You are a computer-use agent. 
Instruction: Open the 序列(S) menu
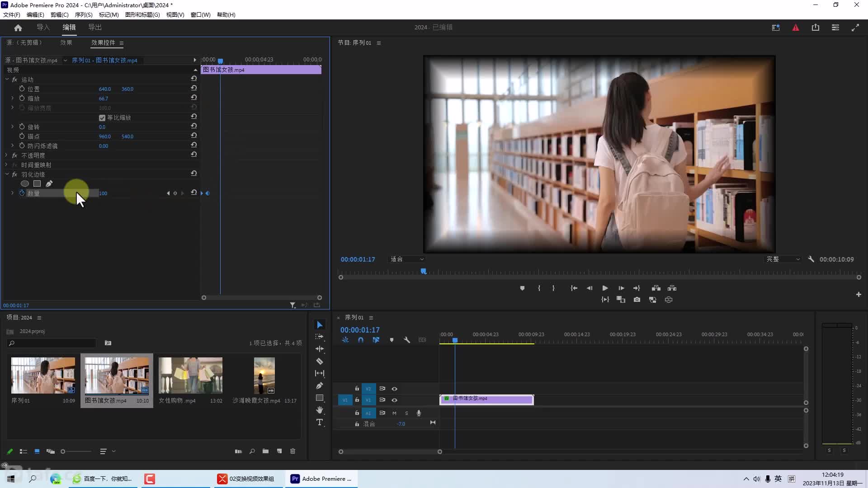point(84,14)
